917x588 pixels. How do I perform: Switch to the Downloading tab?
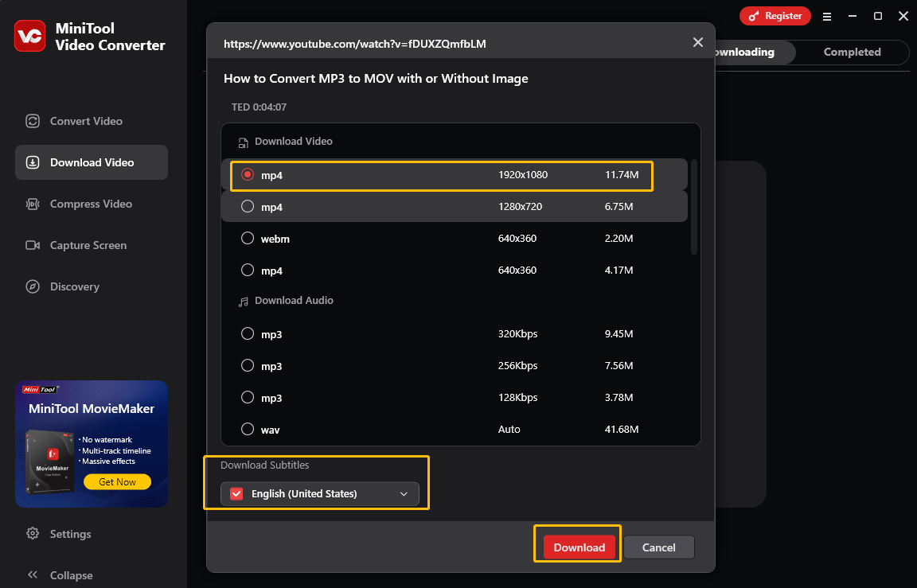point(755,52)
